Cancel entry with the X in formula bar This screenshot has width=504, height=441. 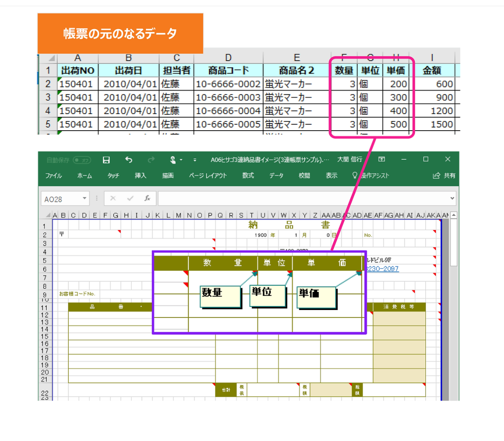pyautogui.click(x=113, y=198)
